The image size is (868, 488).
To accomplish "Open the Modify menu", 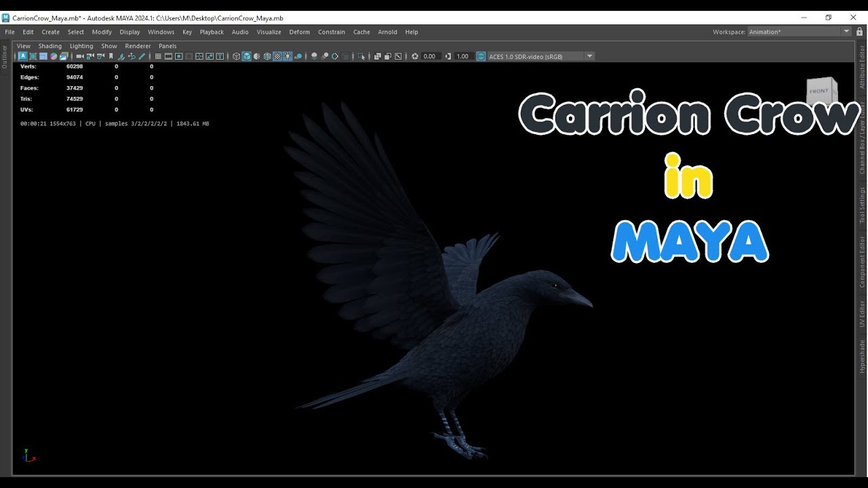I will tap(102, 32).
